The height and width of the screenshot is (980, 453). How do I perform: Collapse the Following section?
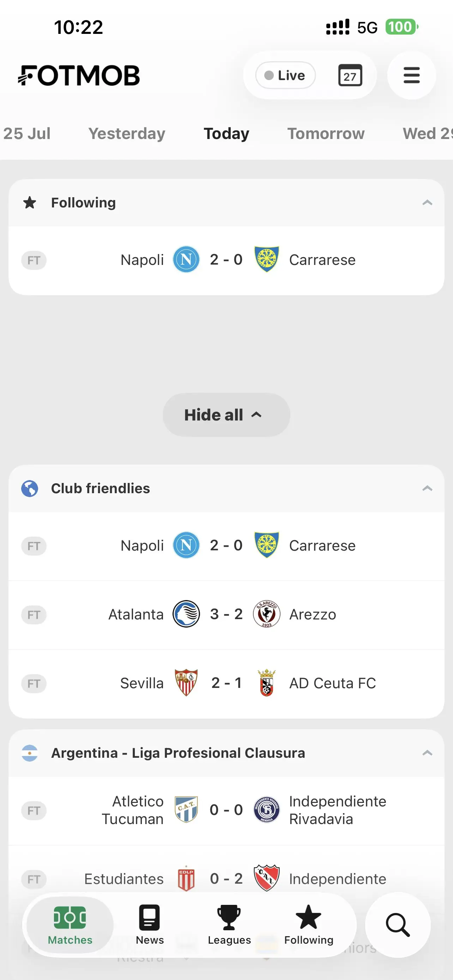[x=427, y=202]
